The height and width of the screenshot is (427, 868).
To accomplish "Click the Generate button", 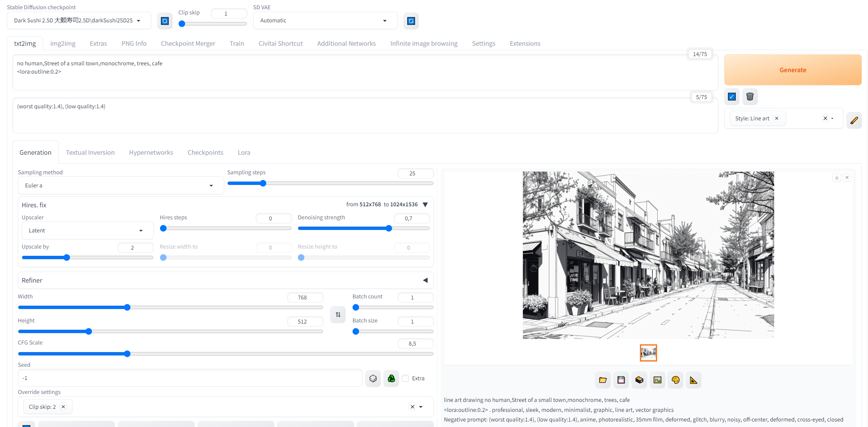I will (793, 70).
